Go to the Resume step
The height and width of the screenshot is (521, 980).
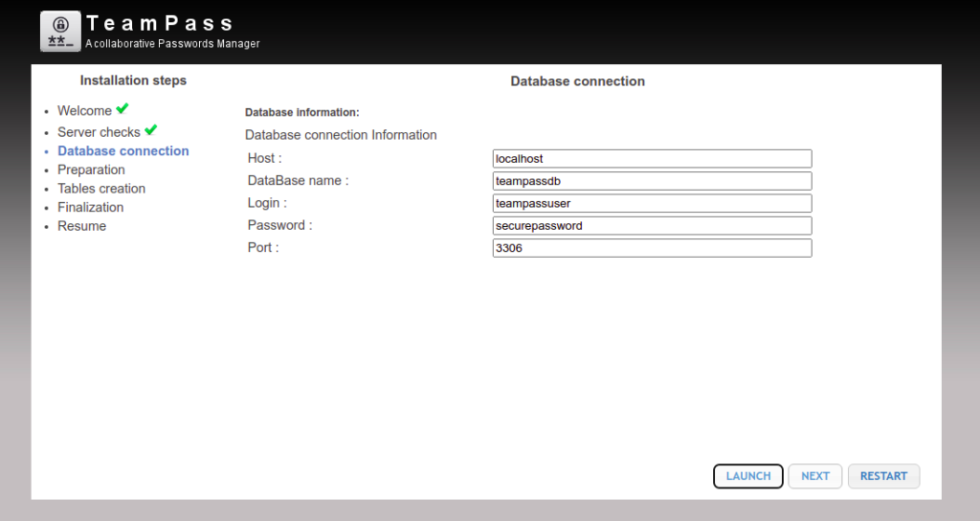(x=82, y=226)
